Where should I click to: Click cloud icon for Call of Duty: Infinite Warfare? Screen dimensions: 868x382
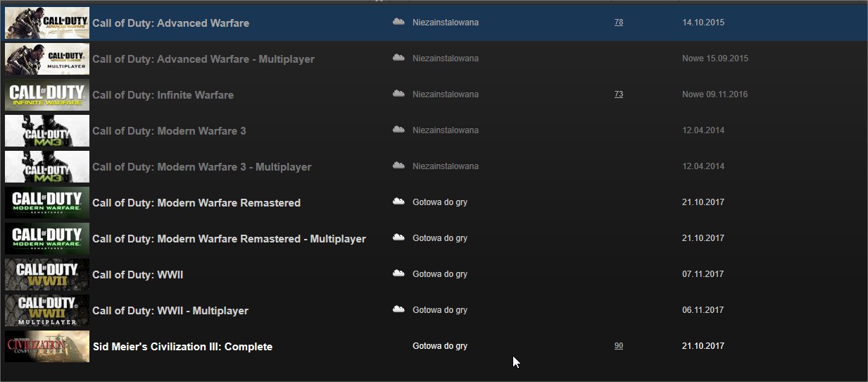coord(398,94)
